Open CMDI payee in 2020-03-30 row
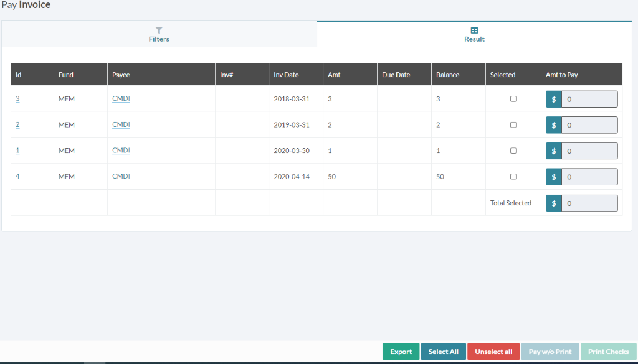Viewport: 638px width, 364px height. coord(121,151)
